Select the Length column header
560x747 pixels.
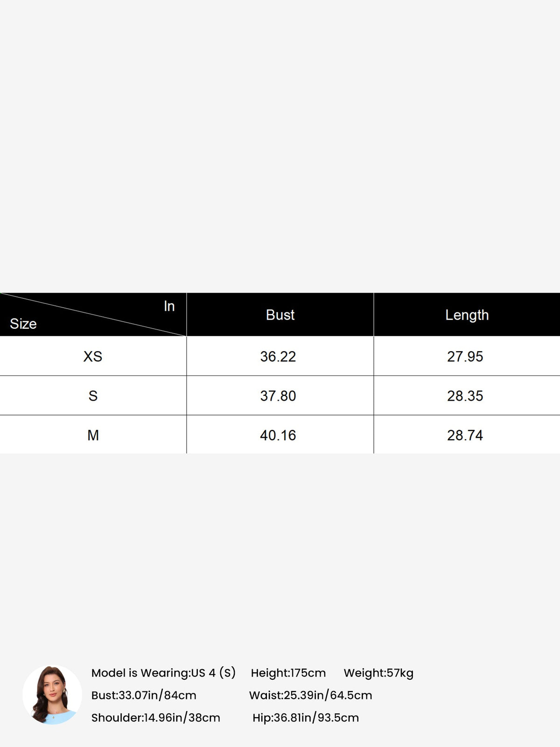467,315
